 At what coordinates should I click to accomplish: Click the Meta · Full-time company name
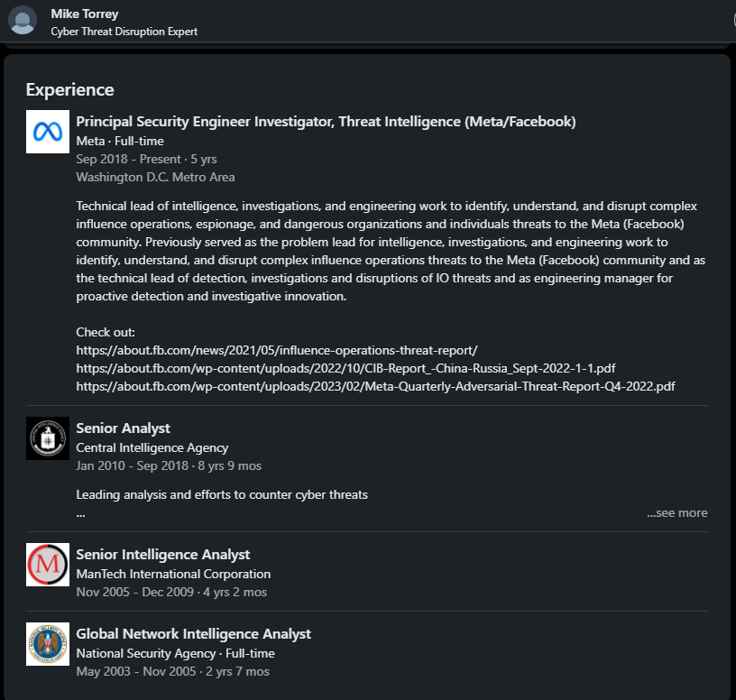[x=120, y=141]
